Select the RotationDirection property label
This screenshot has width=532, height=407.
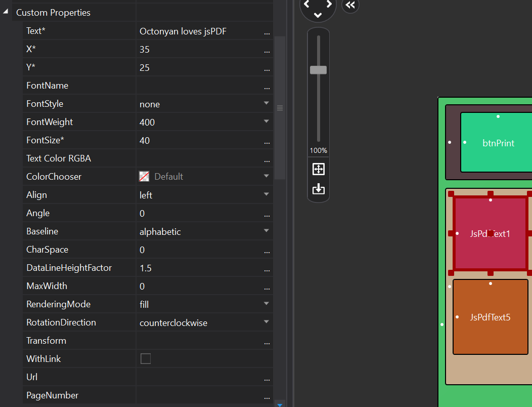[61, 322]
